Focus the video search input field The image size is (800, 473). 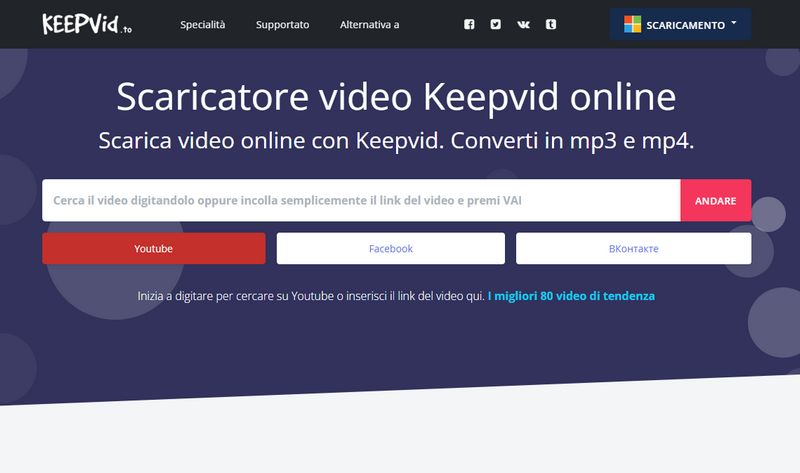[x=361, y=200]
